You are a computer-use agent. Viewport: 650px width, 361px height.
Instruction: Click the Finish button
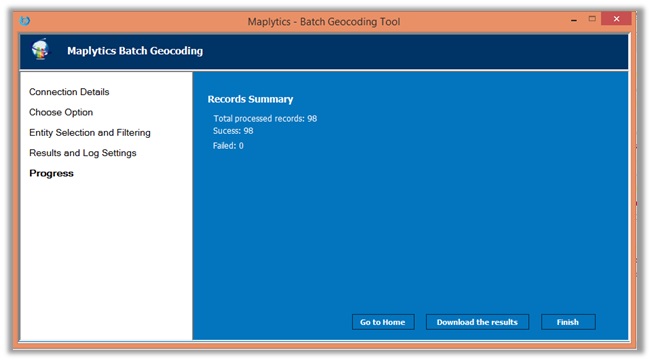568,322
